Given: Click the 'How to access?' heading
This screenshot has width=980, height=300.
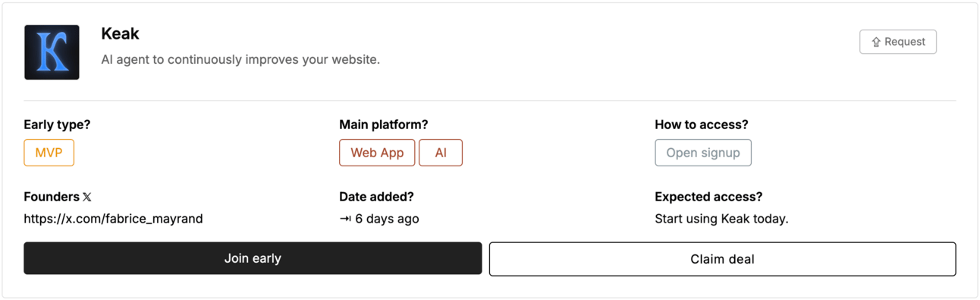Looking at the screenshot, I should [x=702, y=125].
